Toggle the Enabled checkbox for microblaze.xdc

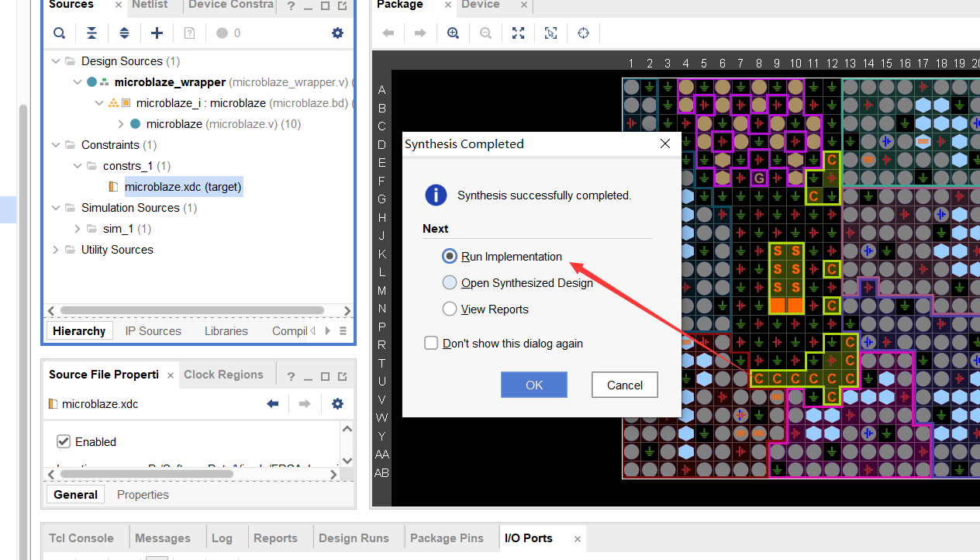pos(64,442)
